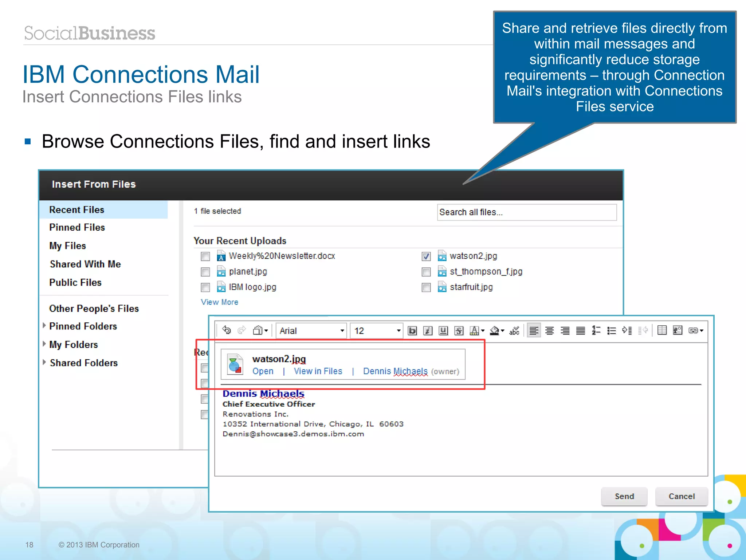Check the Weekly%20Newsletter.docx checkbox

(x=205, y=256)
